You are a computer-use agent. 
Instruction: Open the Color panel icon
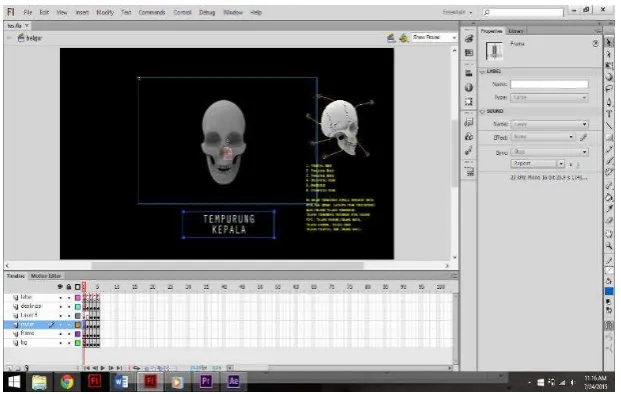coord(469,38)
